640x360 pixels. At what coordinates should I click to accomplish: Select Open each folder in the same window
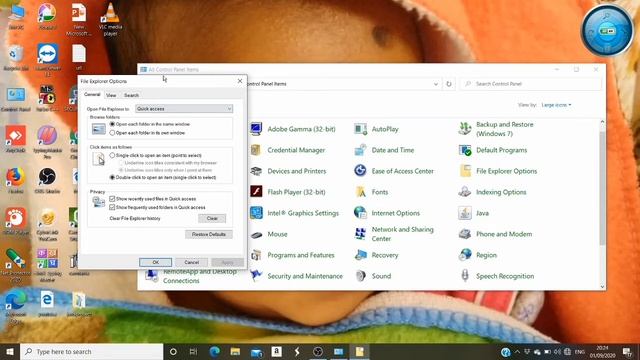coord(112,124)
